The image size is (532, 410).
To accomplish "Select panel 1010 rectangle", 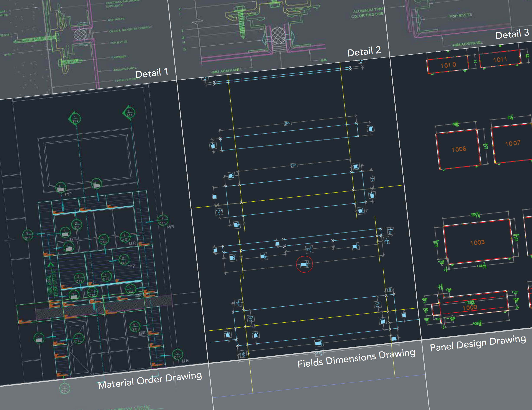I will [x=448, y=65].
